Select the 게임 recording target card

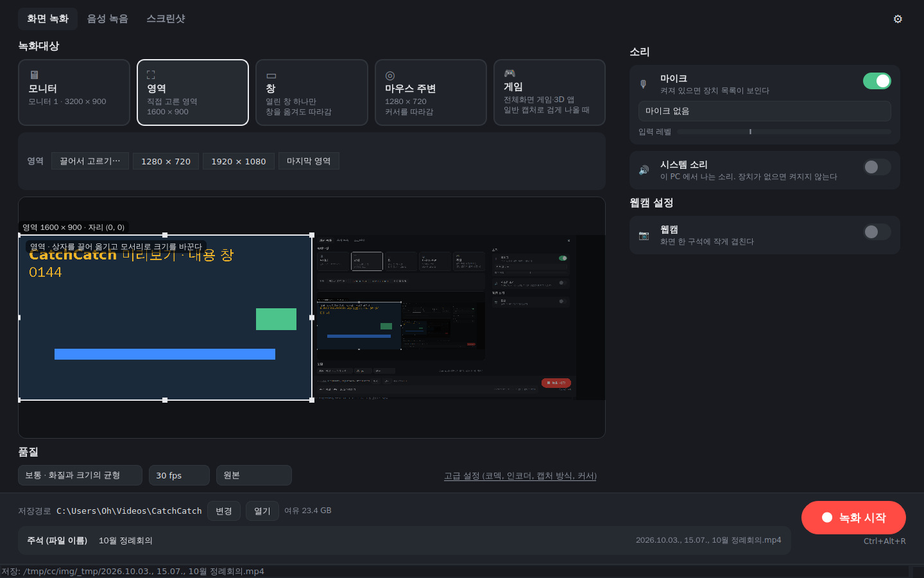tap(549, 92)
